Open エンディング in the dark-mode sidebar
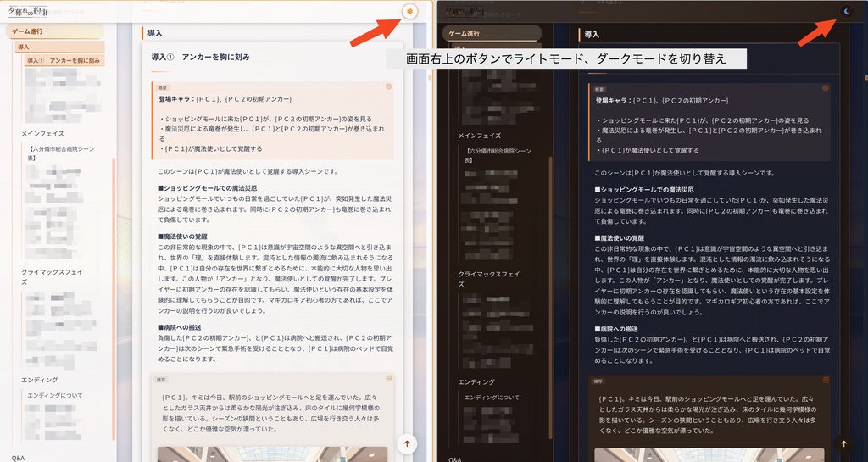Screen dimensions: 868x462 (476, 381)
